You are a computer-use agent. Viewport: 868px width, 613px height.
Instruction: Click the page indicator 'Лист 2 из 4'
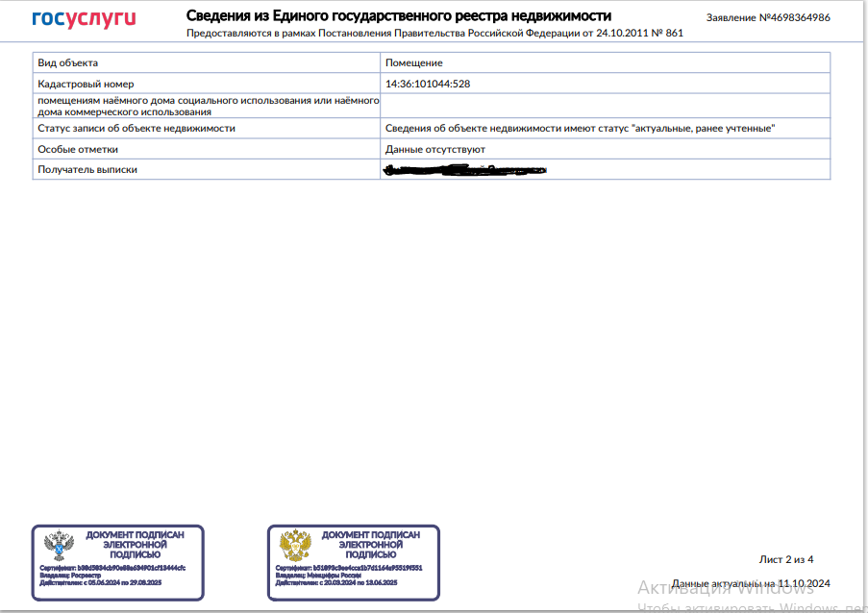click(786, 559)
